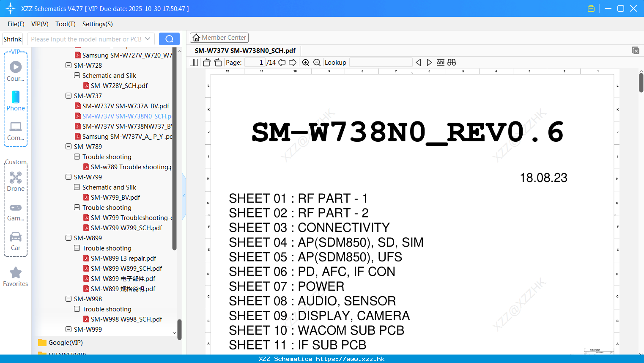
Task: Toggle the two-page view icon
Action: [194, 63]
